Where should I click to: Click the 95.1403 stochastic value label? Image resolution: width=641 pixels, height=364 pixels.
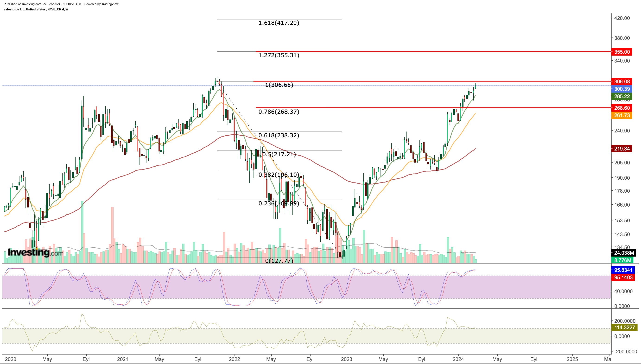(623, 277)
